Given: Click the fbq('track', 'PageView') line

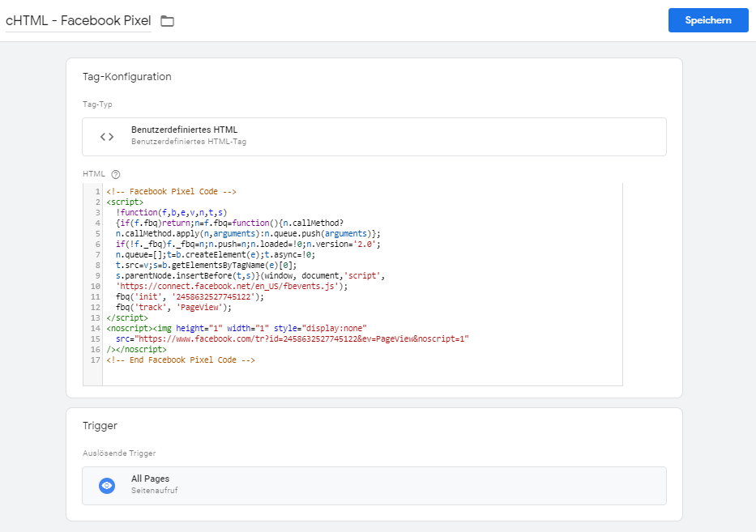Looking at the screenshot, I should 173,308.
